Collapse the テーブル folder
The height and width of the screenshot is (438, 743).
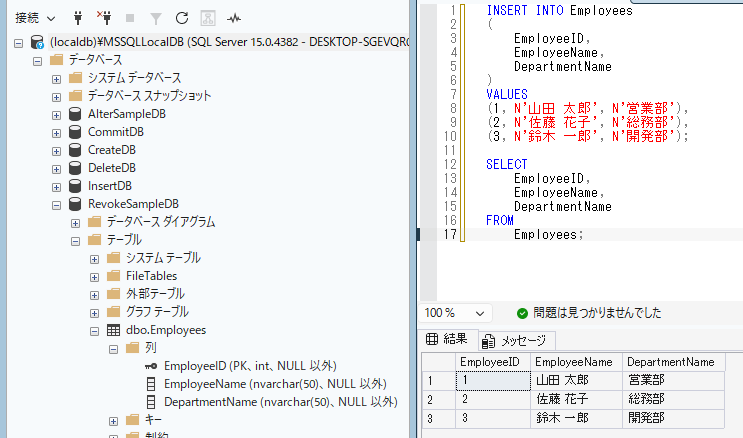pos(75,241)
